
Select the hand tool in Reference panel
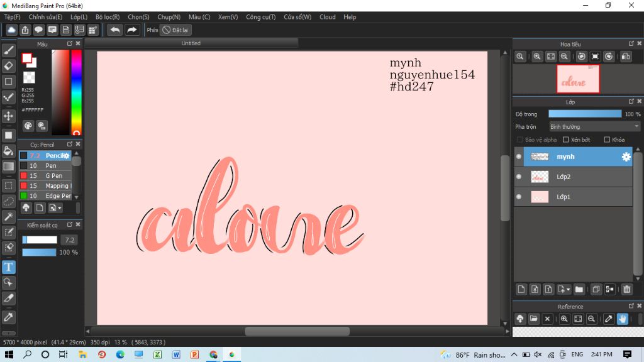click(622, 319)
